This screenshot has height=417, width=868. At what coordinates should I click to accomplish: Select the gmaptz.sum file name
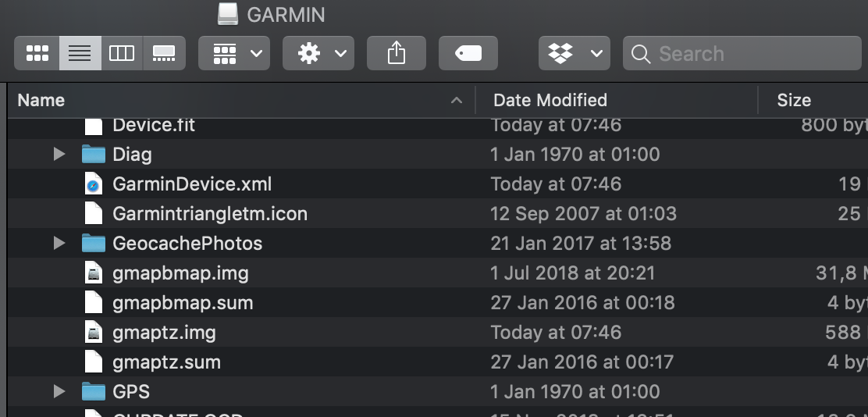(x=166, y=362)
